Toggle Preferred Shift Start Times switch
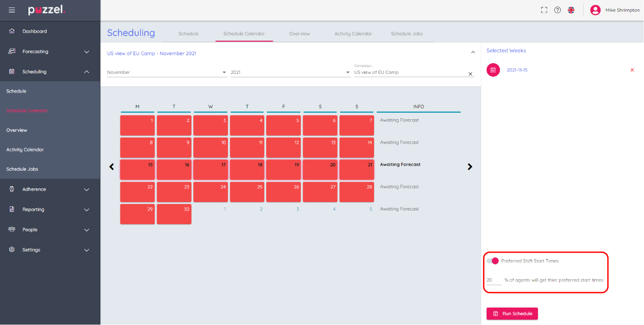644x325 pixels. pos(492,261)
